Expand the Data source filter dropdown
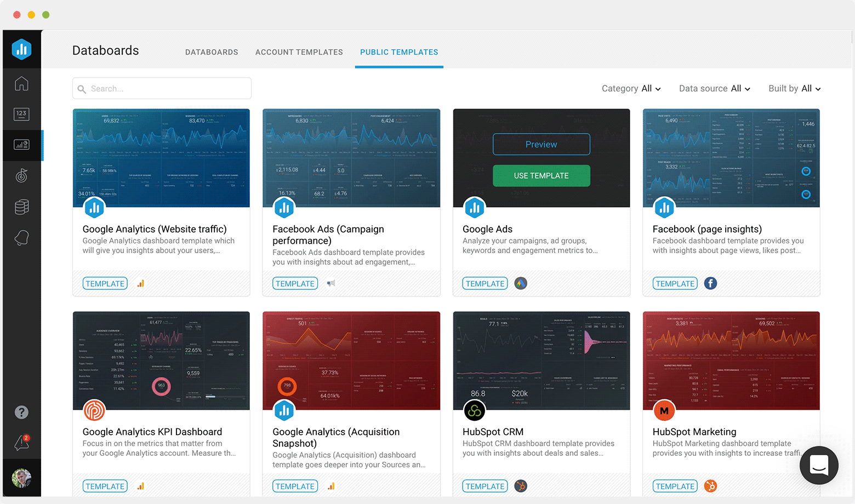Viewport: 855px width, 504px height. (714, 89)
